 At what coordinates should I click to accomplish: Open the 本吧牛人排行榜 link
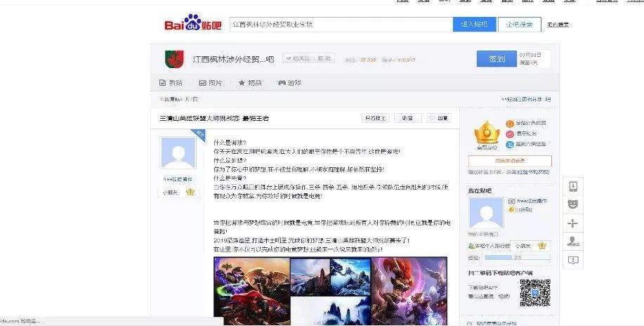(492, 246)
